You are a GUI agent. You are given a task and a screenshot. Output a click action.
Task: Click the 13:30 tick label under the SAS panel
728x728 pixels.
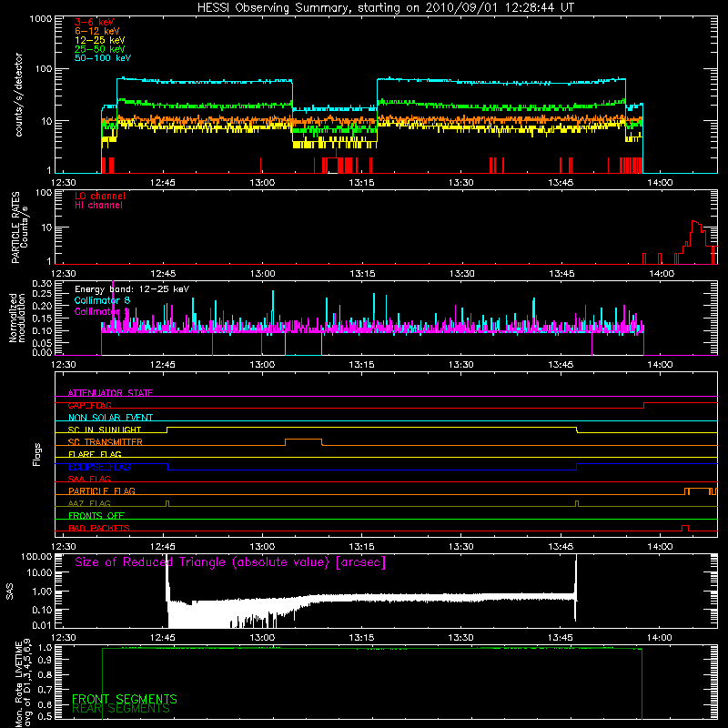(x=461, y=638)
